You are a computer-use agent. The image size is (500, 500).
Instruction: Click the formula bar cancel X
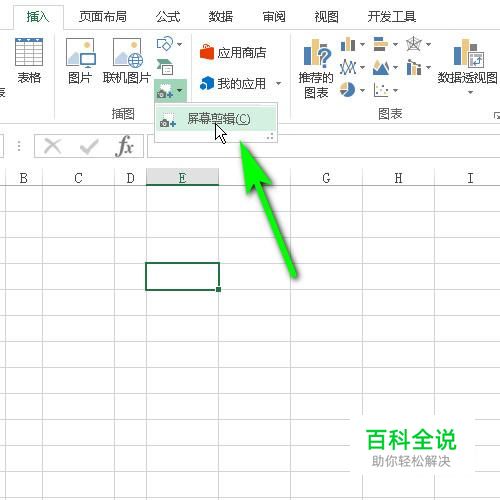click(x=53, y=146)
